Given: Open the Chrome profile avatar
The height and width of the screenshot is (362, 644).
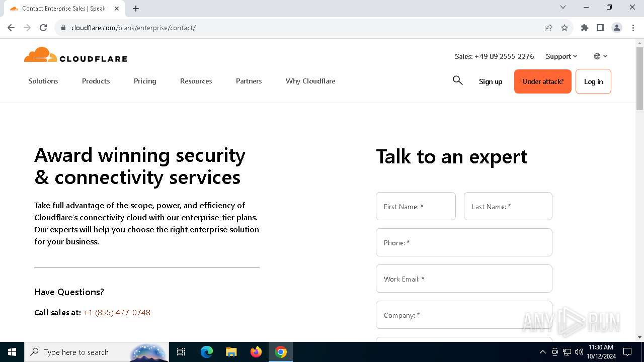Looking at the screenshot, I should click(617, 28).
